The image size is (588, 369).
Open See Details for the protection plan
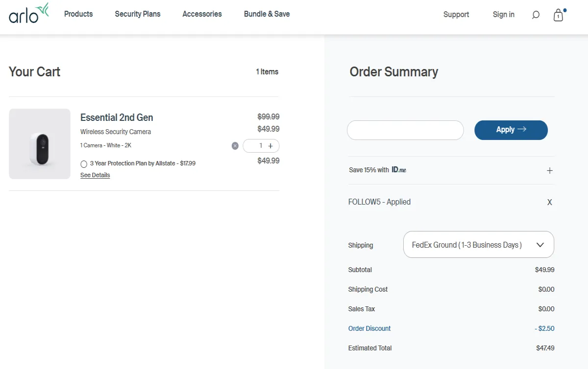(x=95, y=175)
